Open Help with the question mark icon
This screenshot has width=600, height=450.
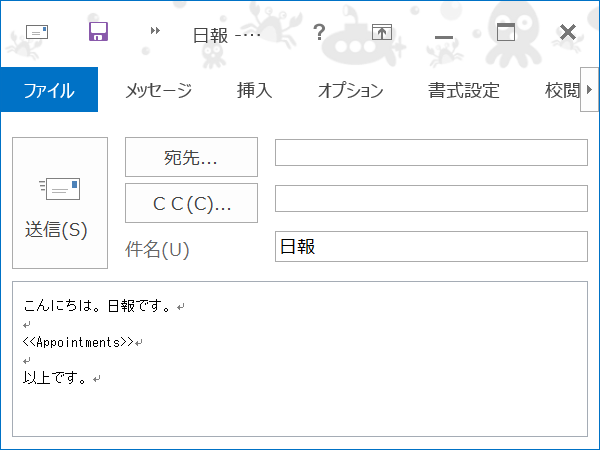click(x=319, y=32)
